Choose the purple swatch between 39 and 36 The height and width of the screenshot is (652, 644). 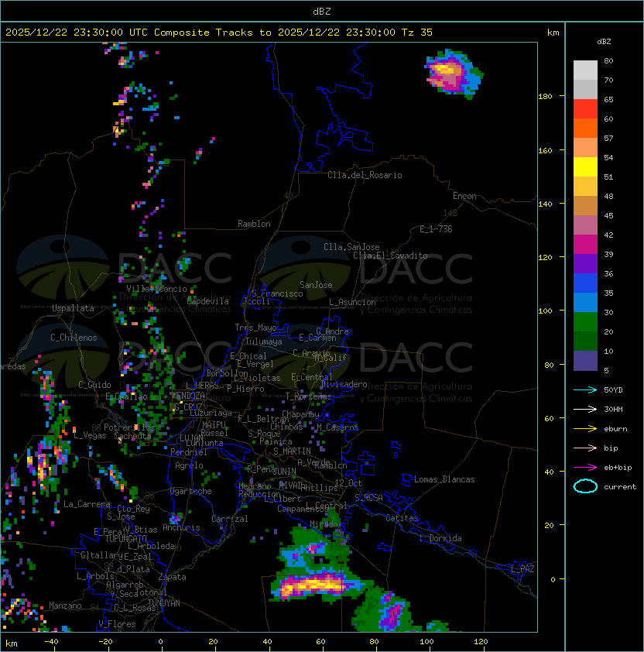click(x=585, y=264)
